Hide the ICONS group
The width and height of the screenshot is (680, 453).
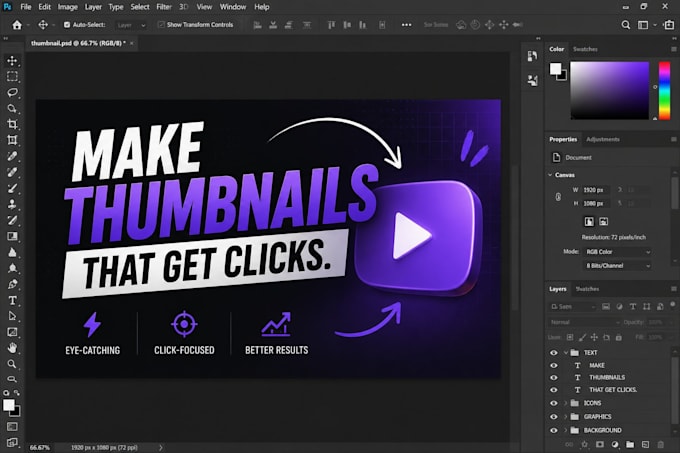[554, 403]
